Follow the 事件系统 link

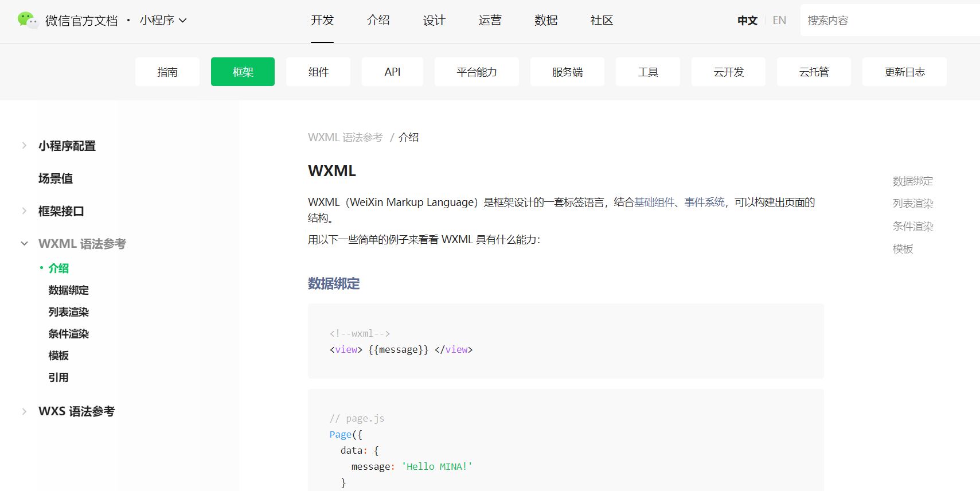pyautogui.click(x=705, y=202)
